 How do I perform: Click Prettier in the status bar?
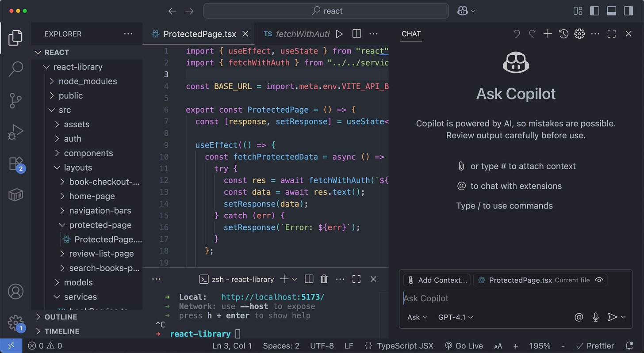pyautogui.click(x=595, y=345)
